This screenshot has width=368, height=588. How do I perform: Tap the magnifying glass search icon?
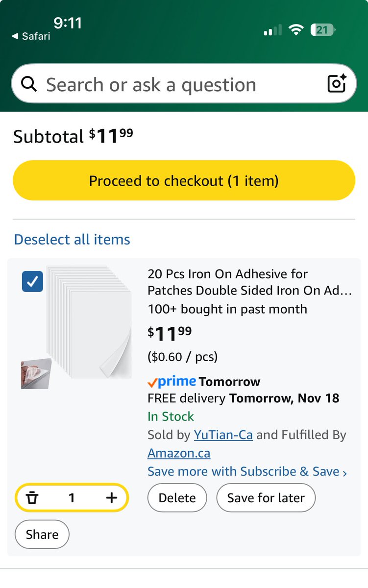click(x=29, y=84)
